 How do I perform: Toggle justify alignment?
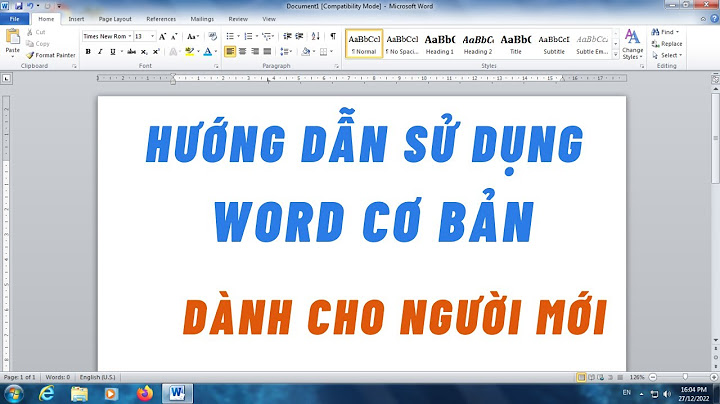pyautogui.click(x=267, y=51)
